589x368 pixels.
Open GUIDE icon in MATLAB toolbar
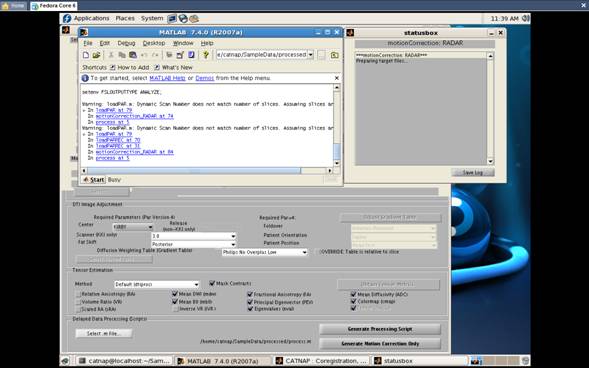(180, 55)
